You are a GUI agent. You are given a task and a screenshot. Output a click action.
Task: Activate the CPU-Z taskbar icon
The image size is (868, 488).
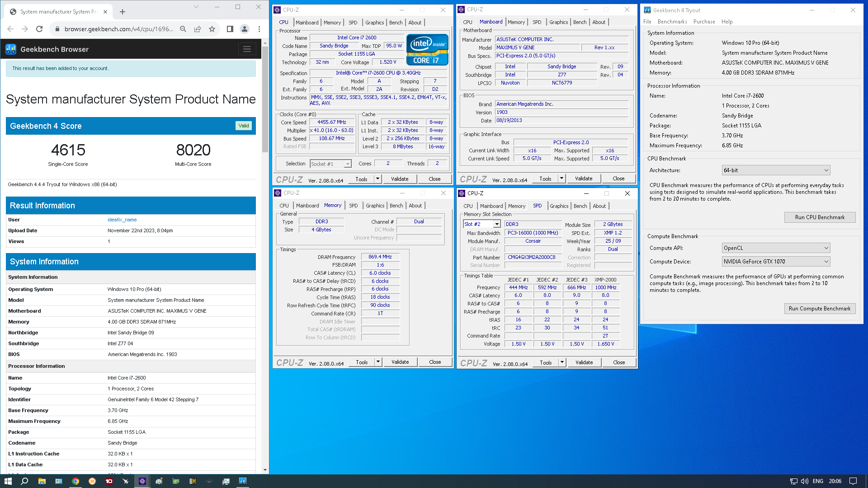click(142, 481)
